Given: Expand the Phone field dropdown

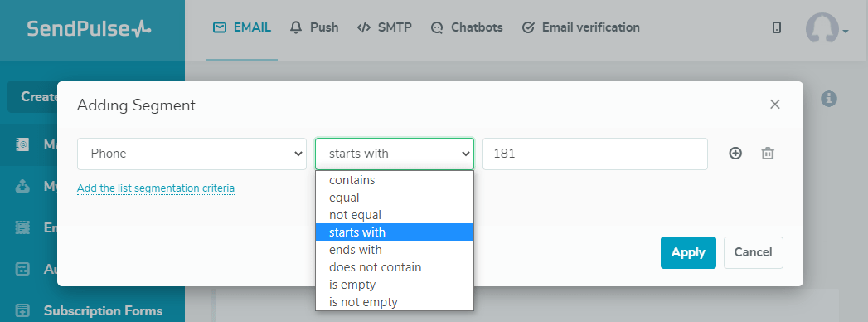Looking at the screenshot, I should coord(192,154).
